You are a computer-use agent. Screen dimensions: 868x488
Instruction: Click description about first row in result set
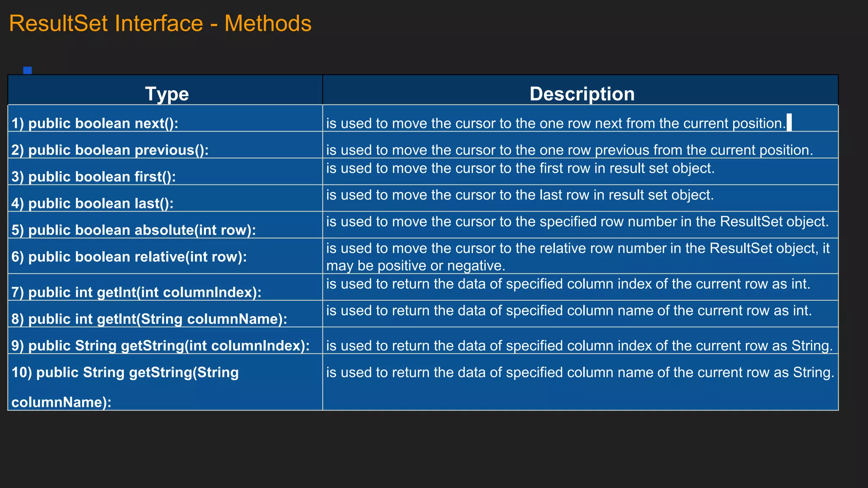click(520, 169)
